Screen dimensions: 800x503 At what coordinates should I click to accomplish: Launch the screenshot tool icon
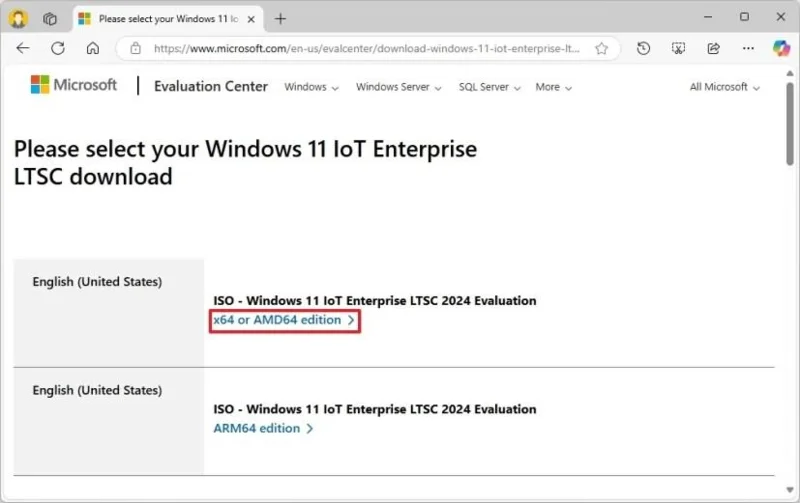[x=678, y=48]
